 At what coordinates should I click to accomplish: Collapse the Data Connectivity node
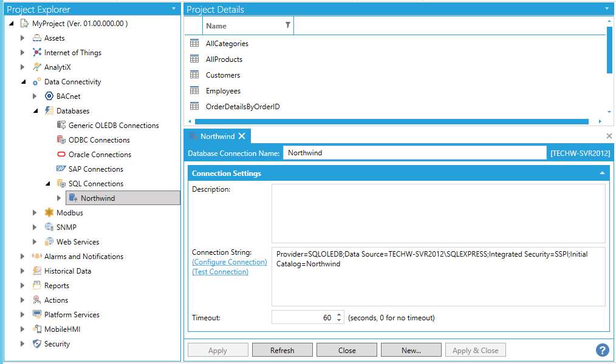click(x=23, y=82)
